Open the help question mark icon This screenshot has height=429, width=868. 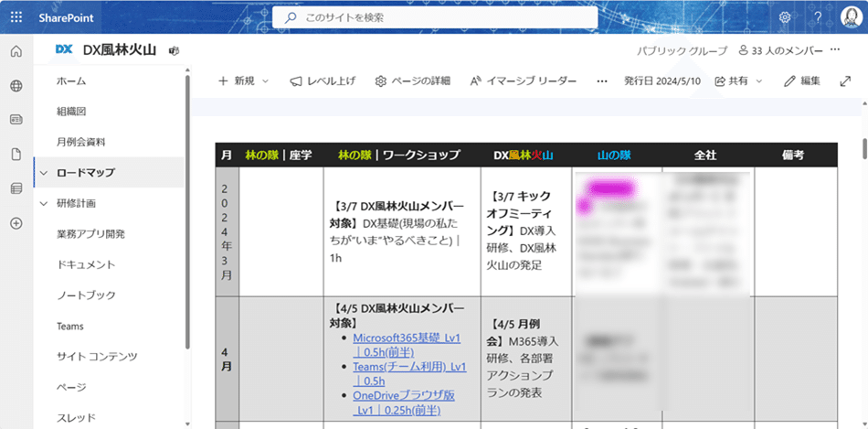[x=818, y=17]
